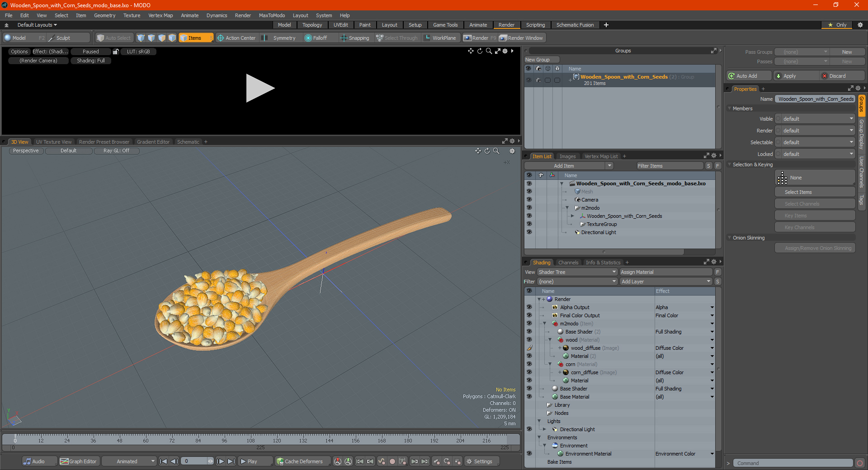Image resolution: width=868 pixels, height=470 pixels.
Task: Select the Sculpt mode tool
Action: point(68,38)
